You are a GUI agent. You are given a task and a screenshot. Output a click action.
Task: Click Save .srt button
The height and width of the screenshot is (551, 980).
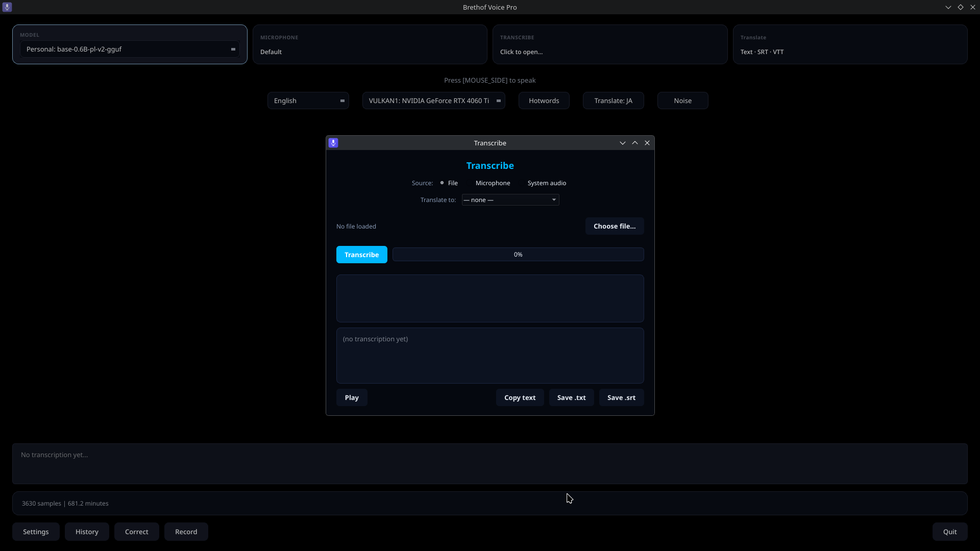pyautogui.click(x=622, y=397)
